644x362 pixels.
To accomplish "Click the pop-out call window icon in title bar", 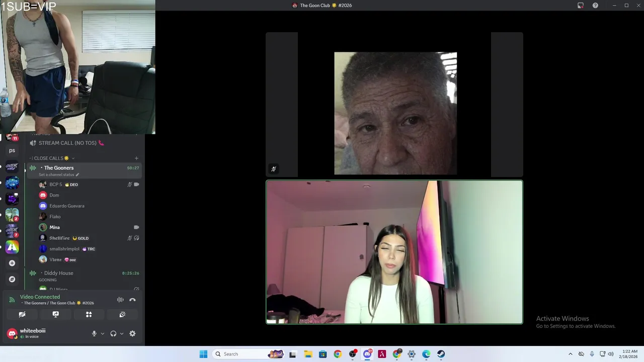I will click(581, 6).
